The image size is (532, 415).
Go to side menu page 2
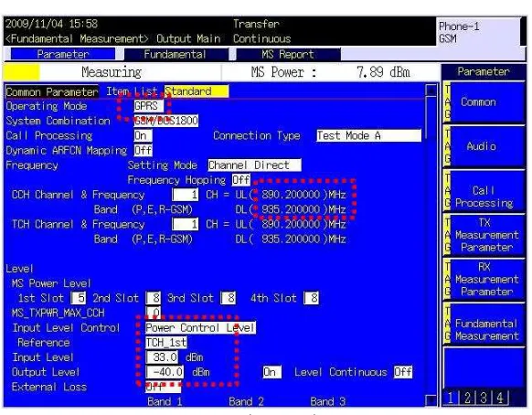(467, 398)
